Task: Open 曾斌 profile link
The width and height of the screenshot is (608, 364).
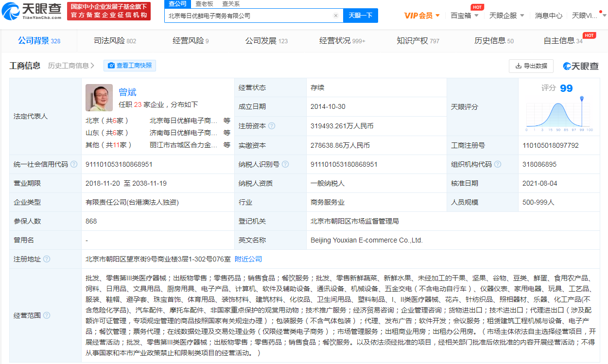Action: pos(127,92)
